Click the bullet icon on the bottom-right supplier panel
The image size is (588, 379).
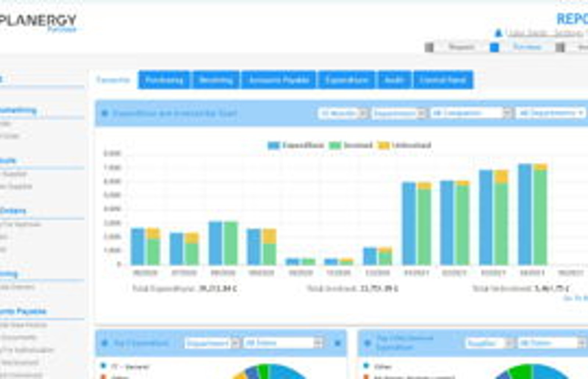[367, 343]
